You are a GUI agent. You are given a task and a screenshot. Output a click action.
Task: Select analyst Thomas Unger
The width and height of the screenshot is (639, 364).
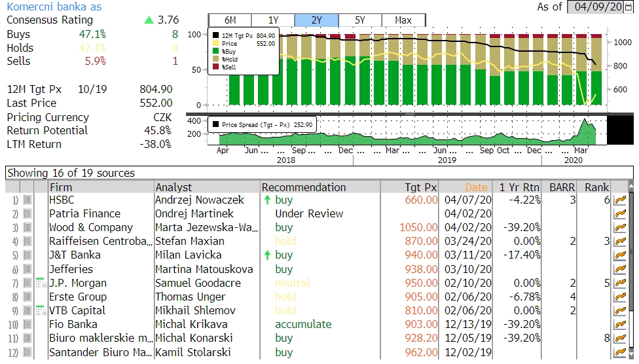click(190, 297)
